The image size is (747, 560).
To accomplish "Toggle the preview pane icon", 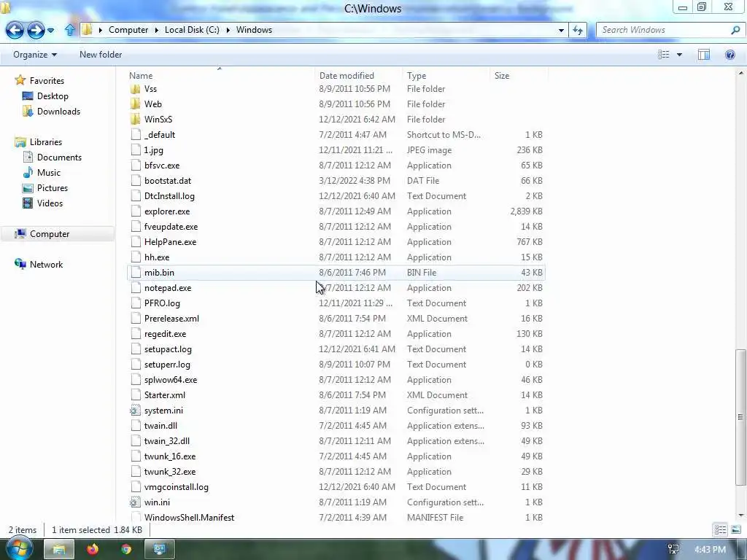I will pyautogui.click(x=704, y=55).
